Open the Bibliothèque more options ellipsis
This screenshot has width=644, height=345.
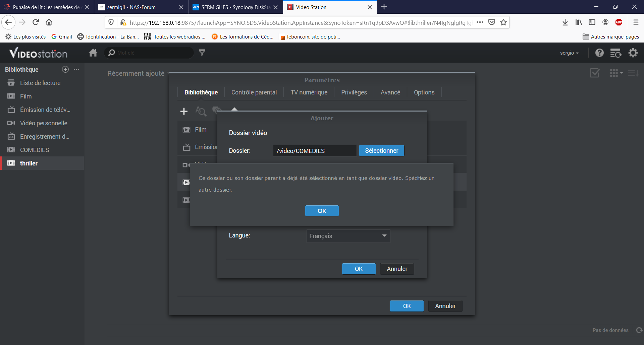pyautogui.click(x=76, y=69)
